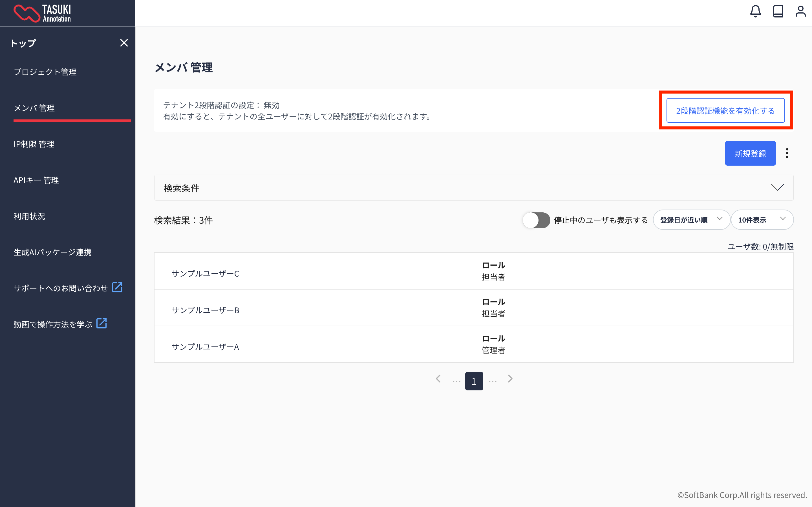Open three-dot more options menu
812x507 pixels.
click(x=787, y=153)
